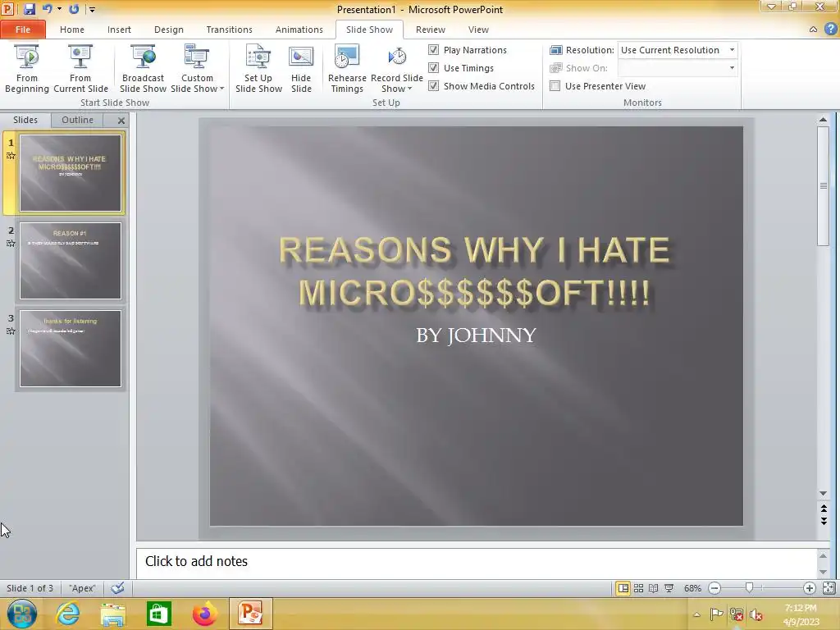Image resolution: width=840 pixels, height=630 pixels.
Task: Show hidden system tray icons
Action: coord(696,614)
